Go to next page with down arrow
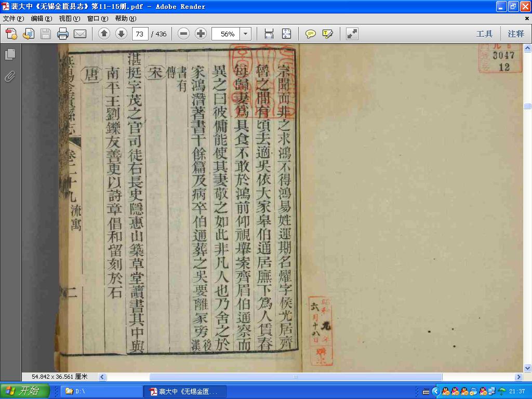This screenshot has height=399, width=532. (x=121, y=34)
